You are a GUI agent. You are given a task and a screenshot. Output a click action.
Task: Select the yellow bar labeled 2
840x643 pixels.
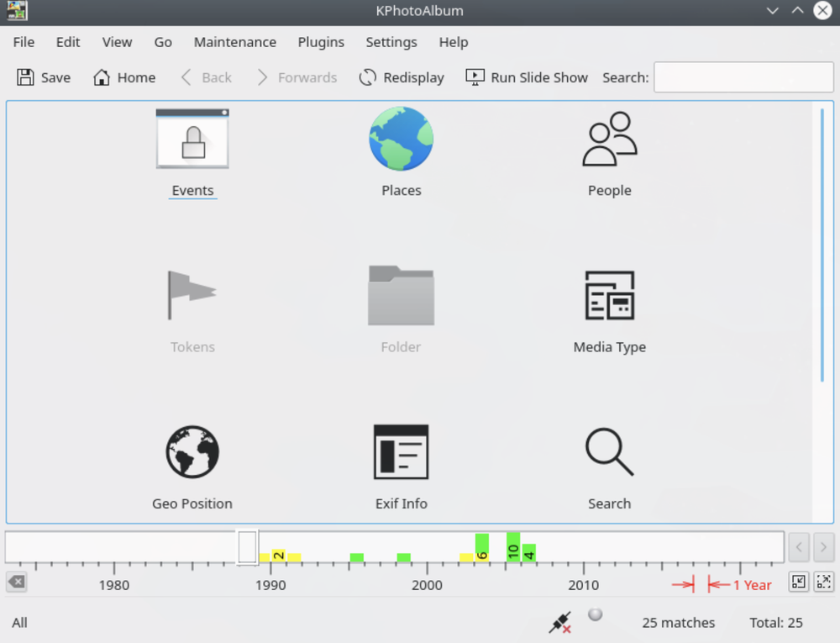(279, 556)
